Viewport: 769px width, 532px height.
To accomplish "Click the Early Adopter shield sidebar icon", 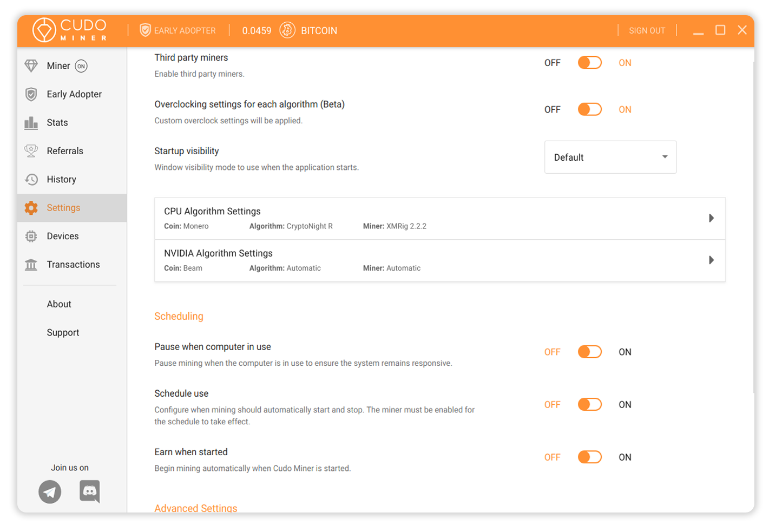I will coord(31,94).
